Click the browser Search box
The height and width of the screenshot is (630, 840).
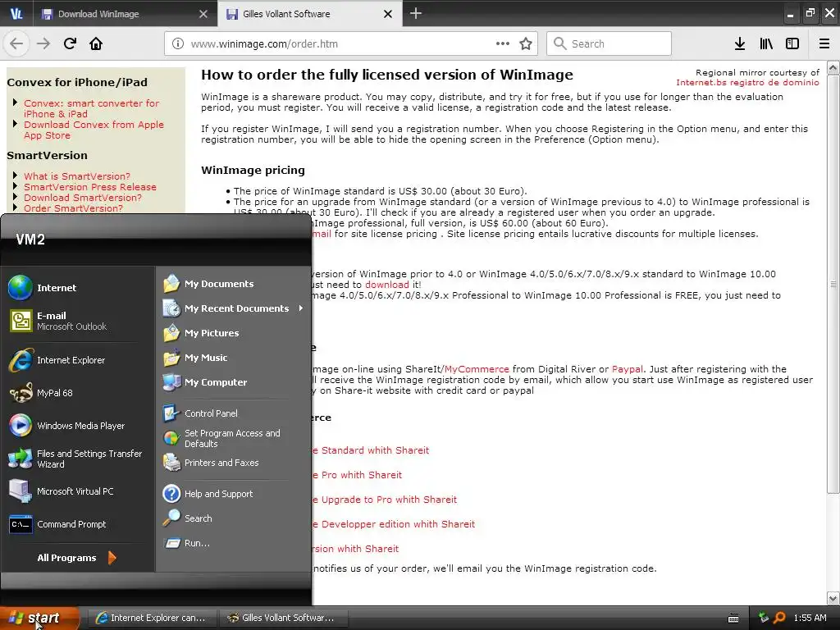pos(609,43)
